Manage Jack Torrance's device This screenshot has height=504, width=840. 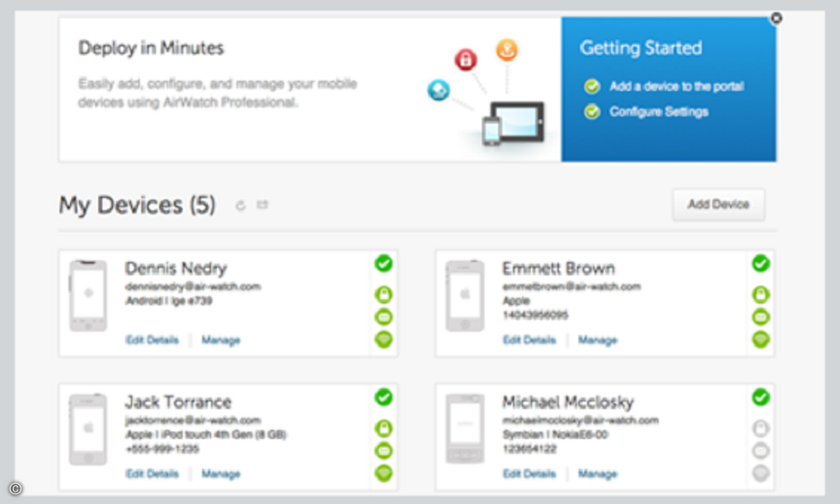pos(220,474)
